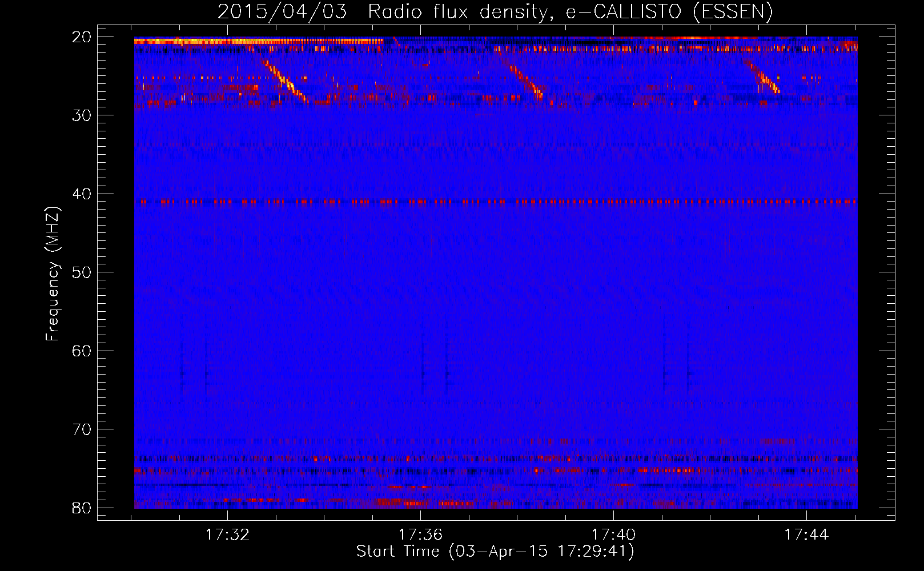Screen dimensions: 924x571
Task: Click the 17:36 time tick label
Action: [x=420, y=535]
